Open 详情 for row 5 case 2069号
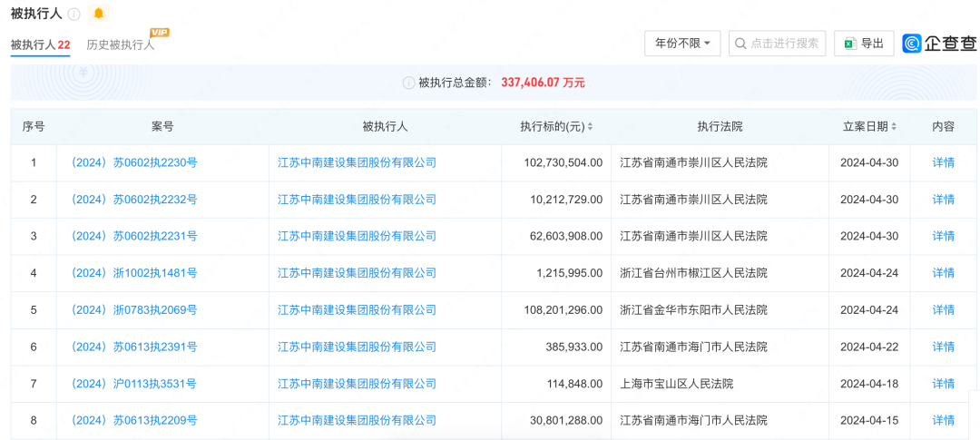Image resolution: width=980 pixels, height=440 pixels. click(x=943, y=310)
